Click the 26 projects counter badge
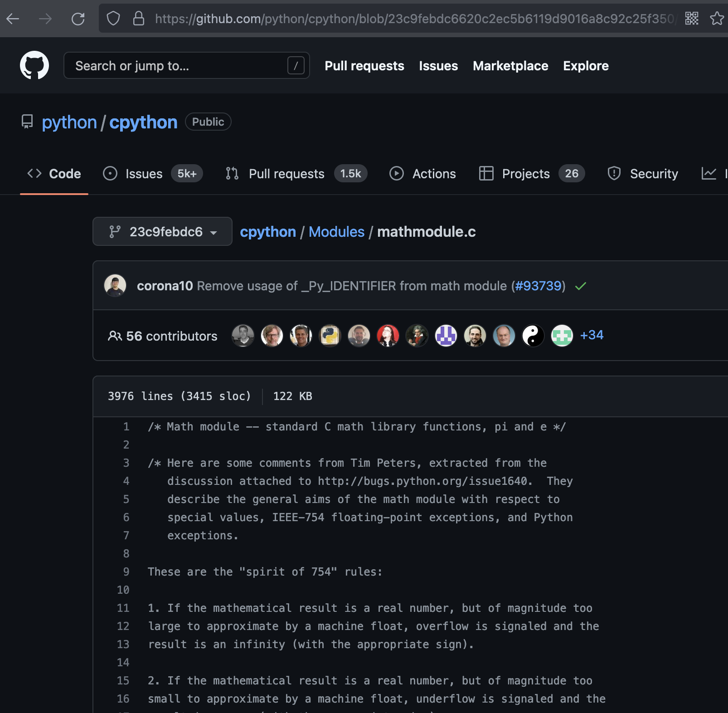 coord(572,174)
